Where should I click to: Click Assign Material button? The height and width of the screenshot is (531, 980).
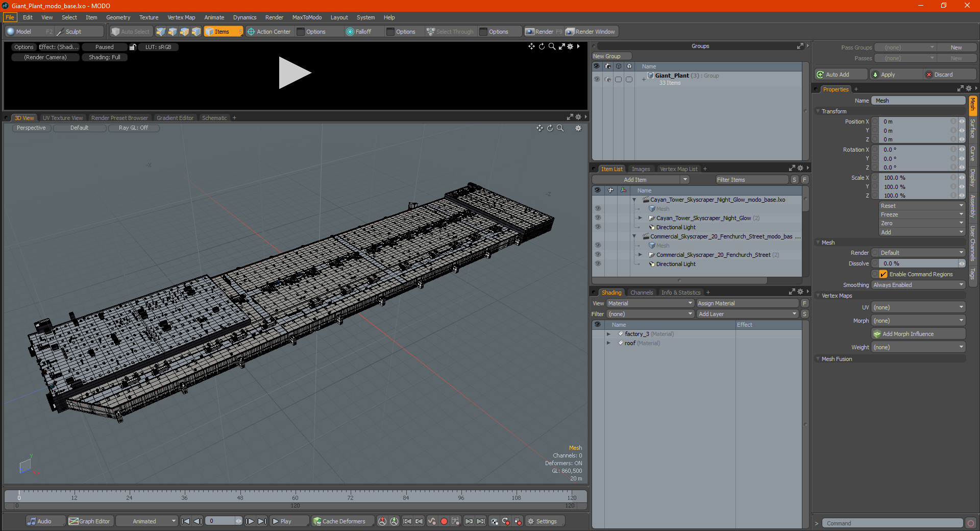pos(748,303)
